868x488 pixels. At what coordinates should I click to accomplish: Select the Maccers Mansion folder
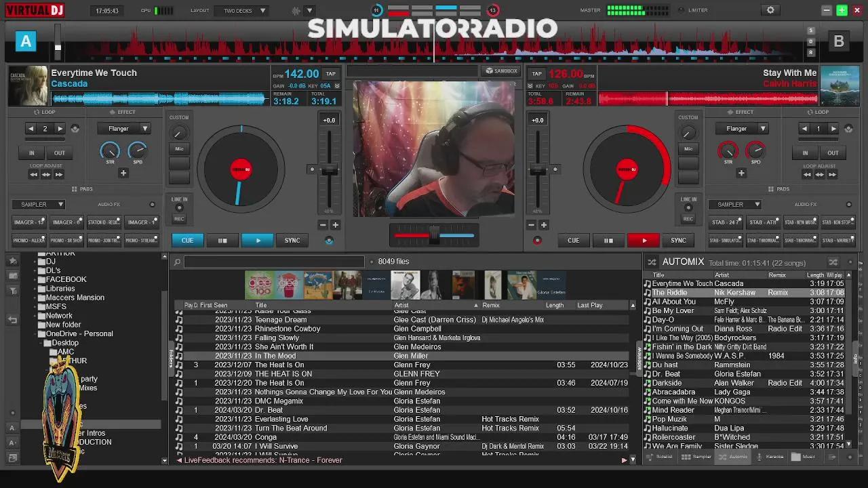(x=75, y=298)
